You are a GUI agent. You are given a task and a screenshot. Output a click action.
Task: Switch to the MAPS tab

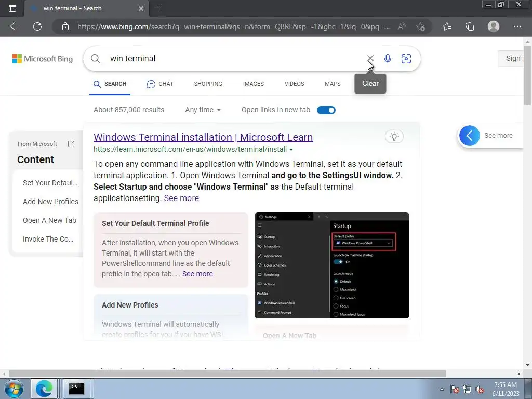tap(332, 84)
